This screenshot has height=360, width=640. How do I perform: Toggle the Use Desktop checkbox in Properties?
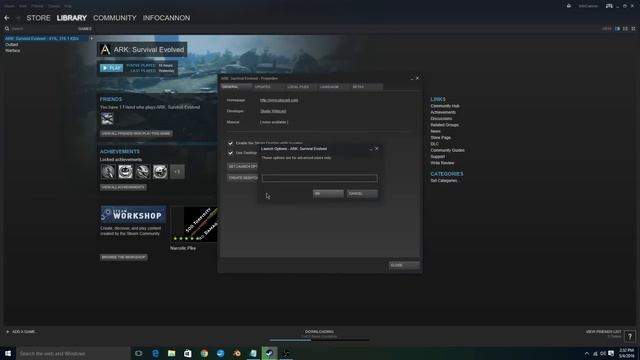pos(230,153)
